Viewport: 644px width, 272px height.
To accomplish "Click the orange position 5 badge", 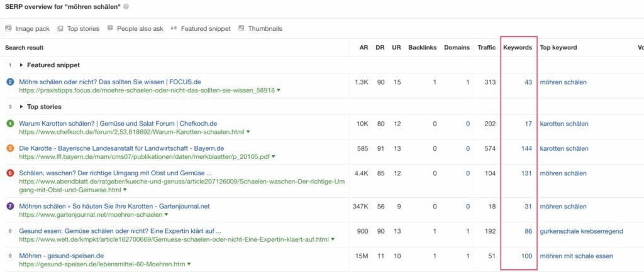I will pyautogui.click(x=10, y=148).
